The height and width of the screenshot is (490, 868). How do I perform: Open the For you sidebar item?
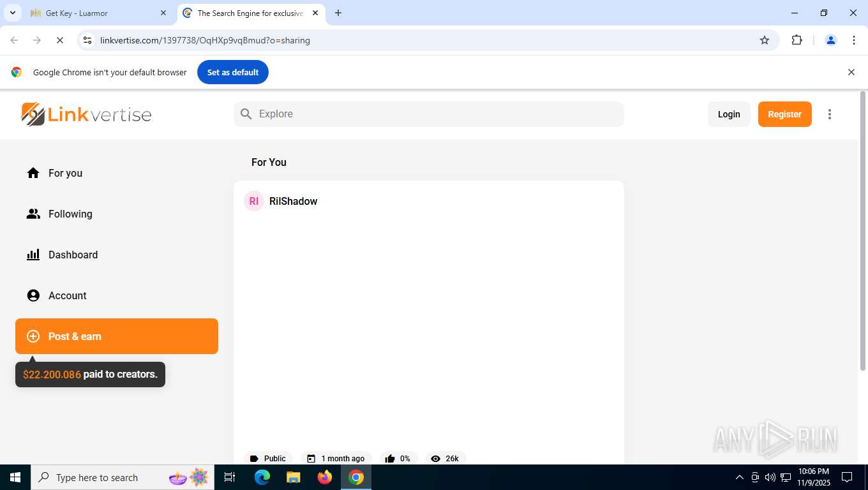117,173
